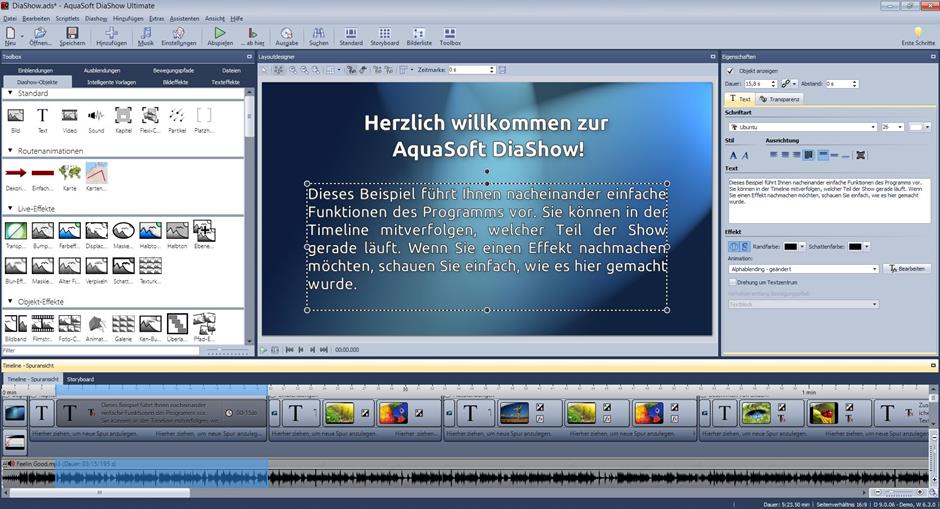Open the Hinzufügen menu
940x509 pixels.
[128, 19]
